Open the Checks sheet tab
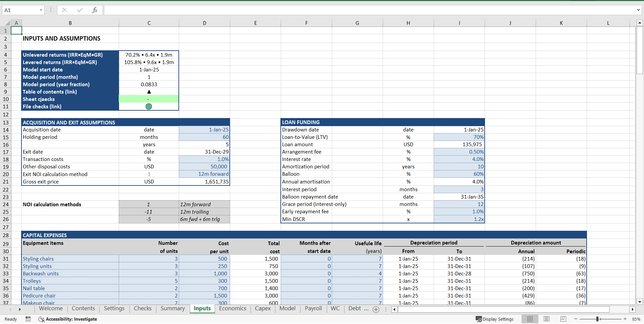644x324 pixels. pos(143,309)
